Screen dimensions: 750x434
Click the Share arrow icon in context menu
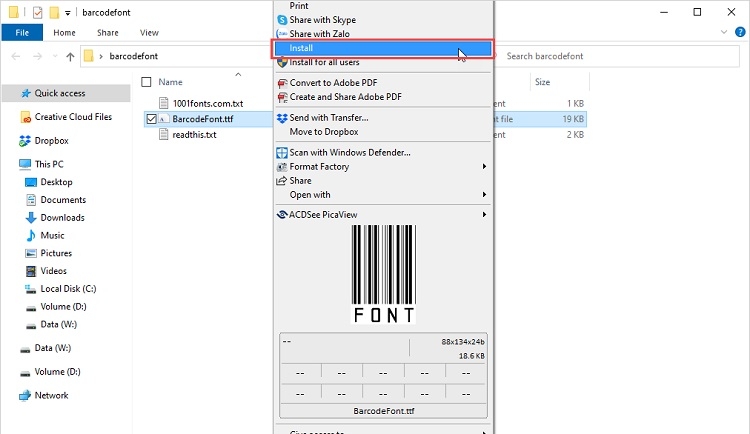[282, 181]
